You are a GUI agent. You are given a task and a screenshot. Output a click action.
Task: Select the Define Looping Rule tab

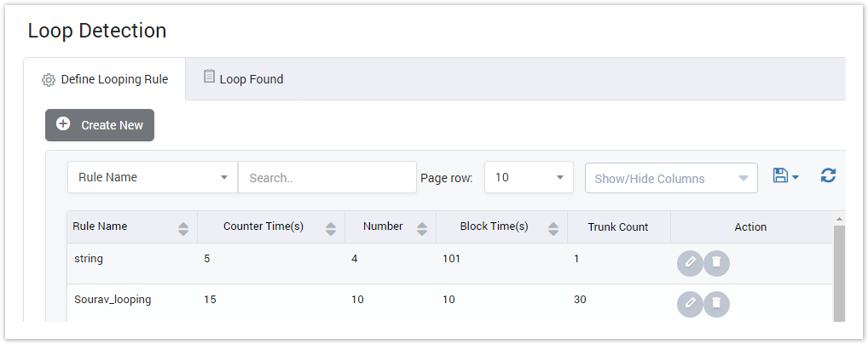tap(105, 80)
